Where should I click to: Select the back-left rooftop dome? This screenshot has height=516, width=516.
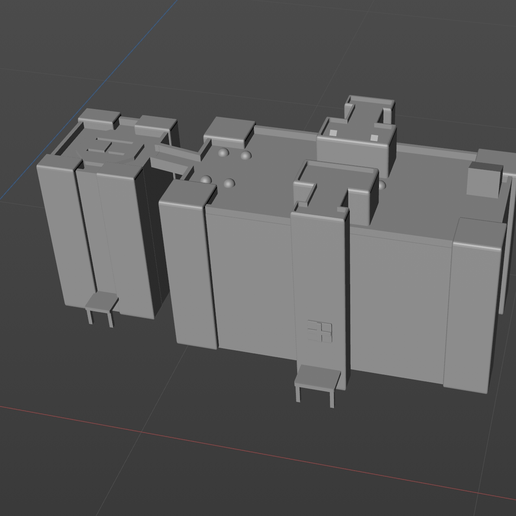[x=223, y=153]
